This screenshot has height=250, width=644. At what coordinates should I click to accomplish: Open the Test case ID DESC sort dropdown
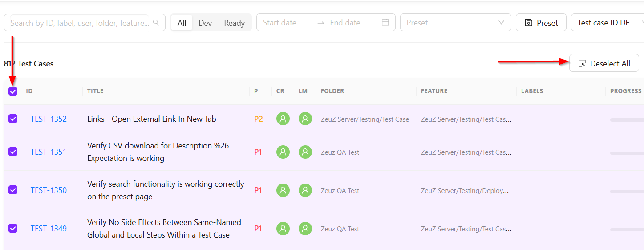tap(608, 23)
